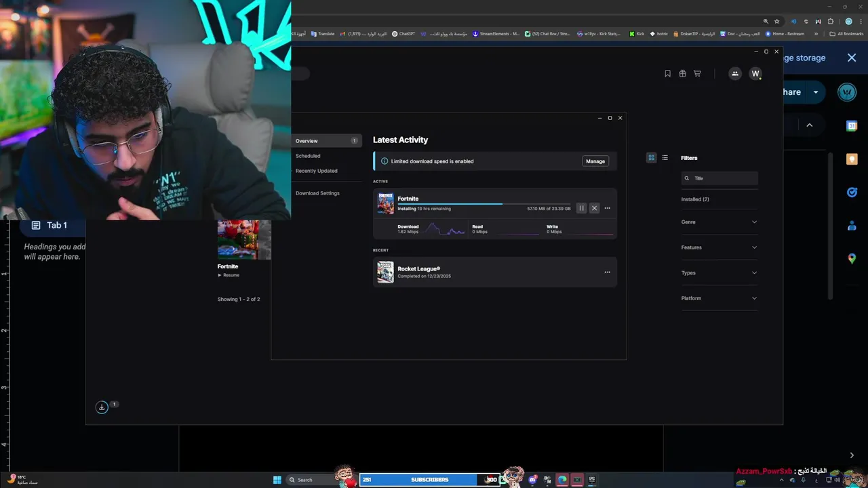Select the Overview tab
This screenshot has width=868, height=488.
pyautogui.click(x=327, y=141)
